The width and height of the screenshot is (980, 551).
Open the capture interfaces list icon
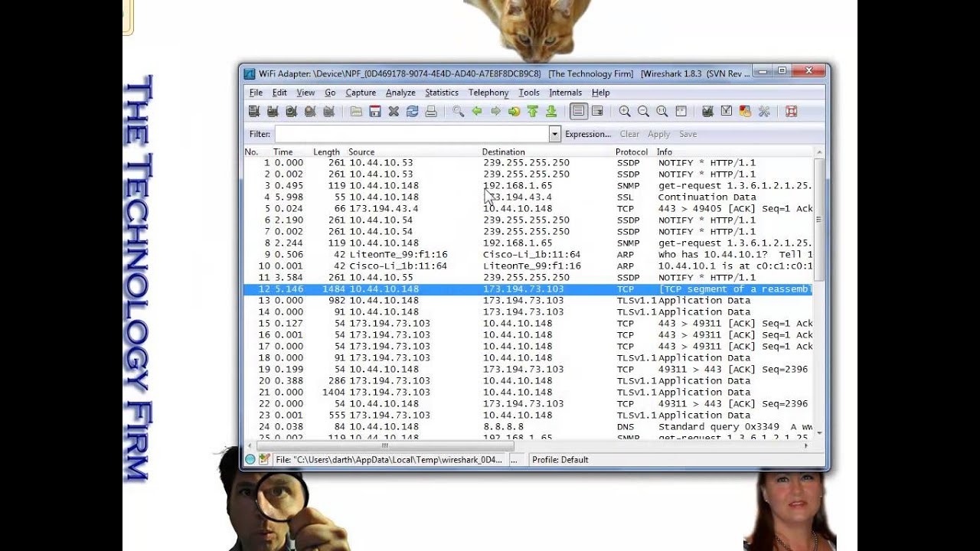[254, 112]
